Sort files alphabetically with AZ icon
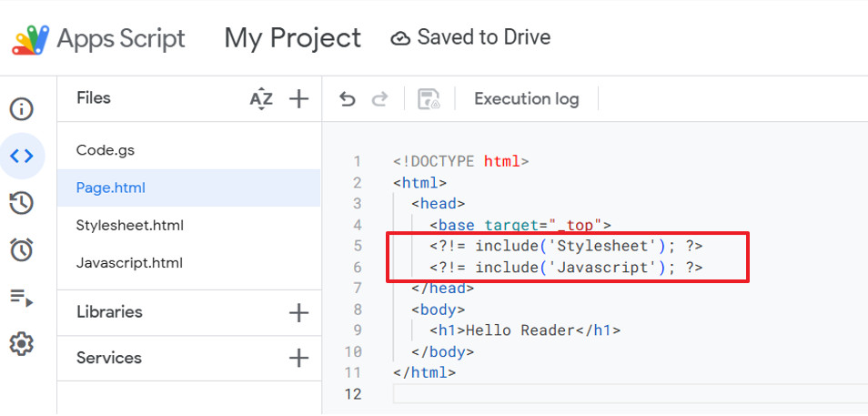868x416 pixels. click(x=261, y=99)
